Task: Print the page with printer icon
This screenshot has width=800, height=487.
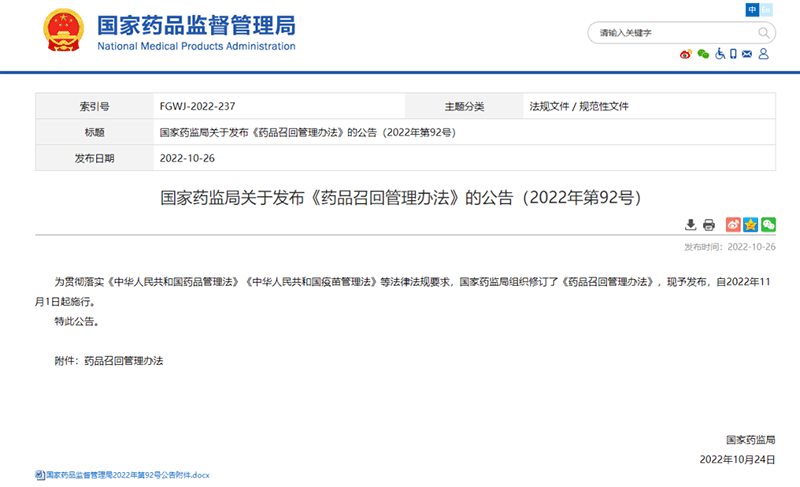Action: (709, 224)
